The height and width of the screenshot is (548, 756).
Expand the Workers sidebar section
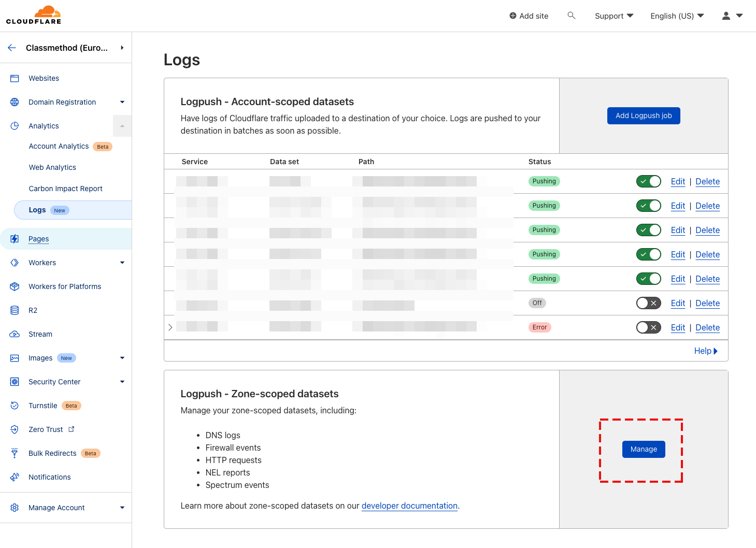click(x=122, y=263)
